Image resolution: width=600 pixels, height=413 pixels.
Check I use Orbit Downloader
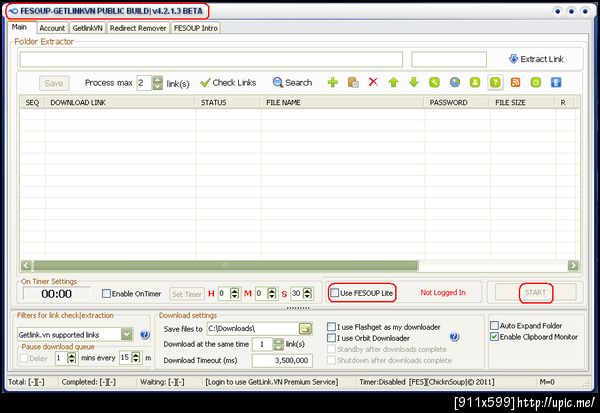(x=331, y=338)
